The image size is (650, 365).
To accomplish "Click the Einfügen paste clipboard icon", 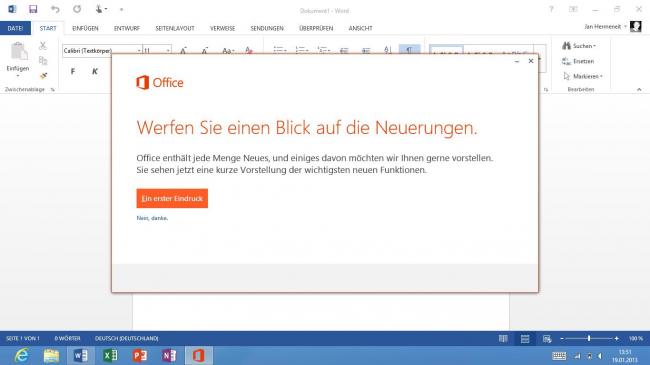I will [18, 51].
